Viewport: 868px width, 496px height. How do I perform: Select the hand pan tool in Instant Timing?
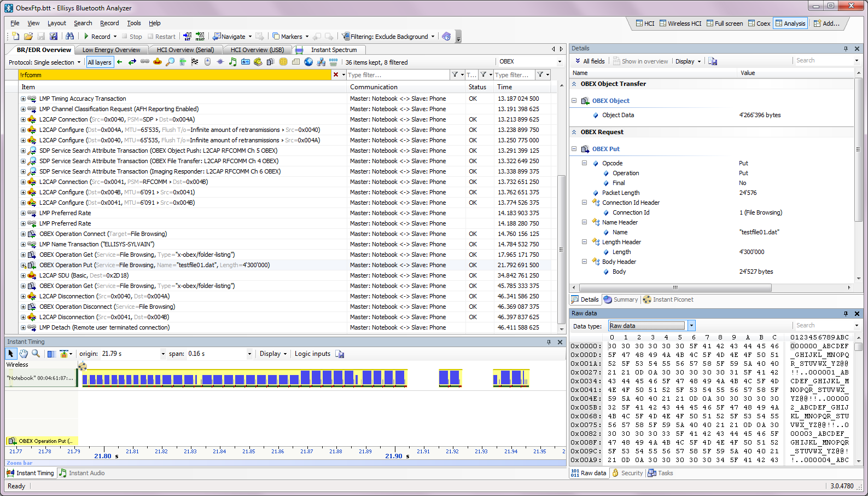24,354
